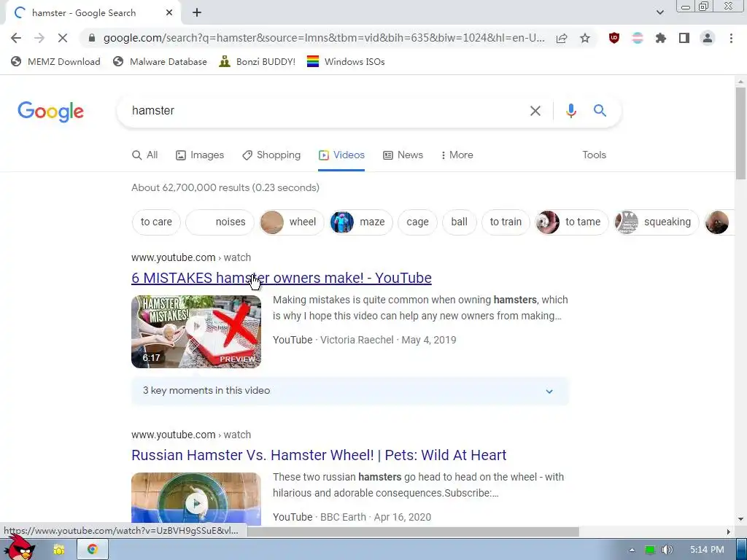The height and width of the screenshot is (560, 747).
Task: Click the volume speaker tray icon
Action: pos(667,550)
